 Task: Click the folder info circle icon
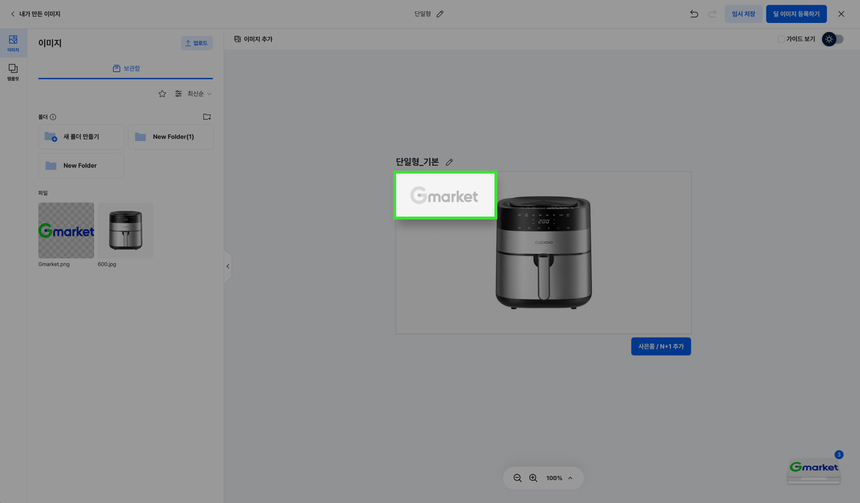pos(53,117)
